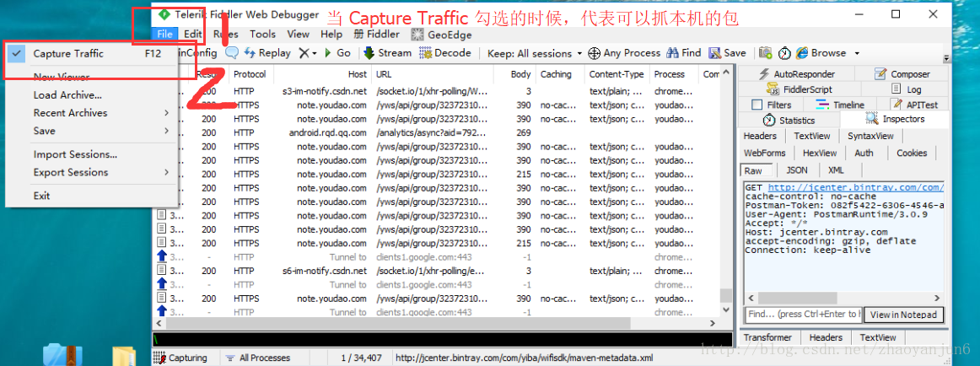Click the Save button in the toolbar

(728, 53)
